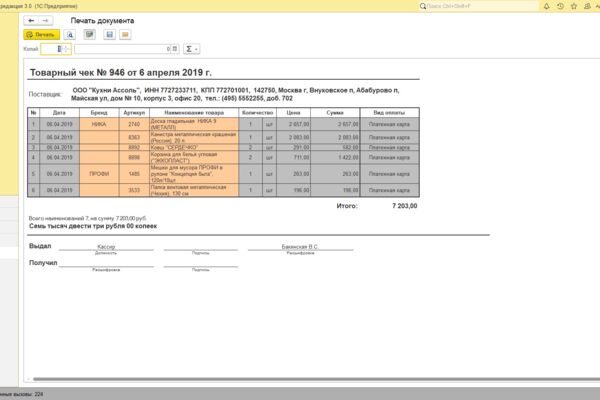The height and width of the screenshot is (400, 600).
Task: Click the 'Сумма' column header
Action: [335, 113]
